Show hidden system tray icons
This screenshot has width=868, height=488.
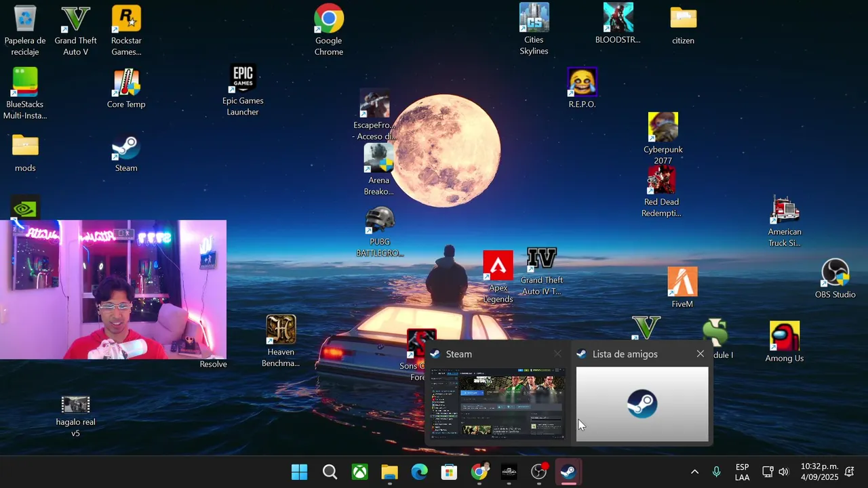694,472
